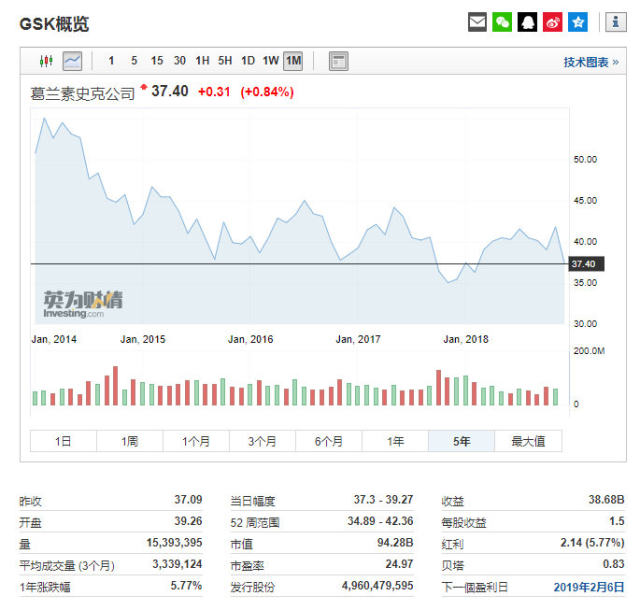Select the 5年 range tab
Viewport: 640px width, 610px height.
(x=462, y=441)
